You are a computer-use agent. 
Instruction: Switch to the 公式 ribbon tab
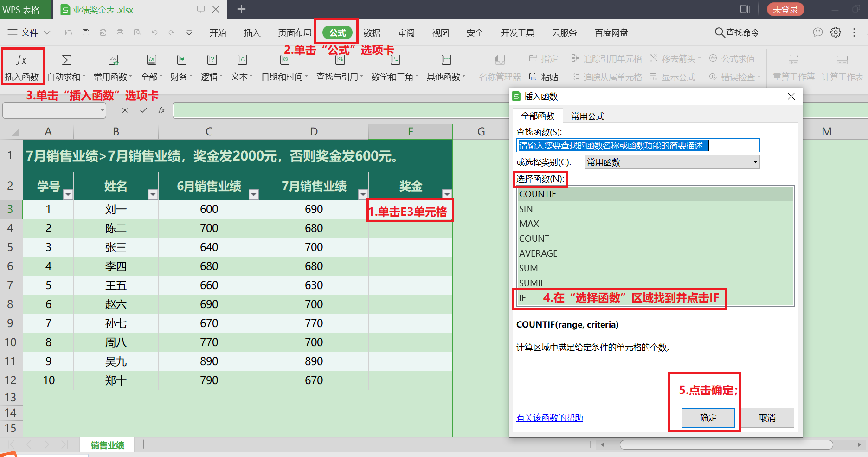[337, 32]
